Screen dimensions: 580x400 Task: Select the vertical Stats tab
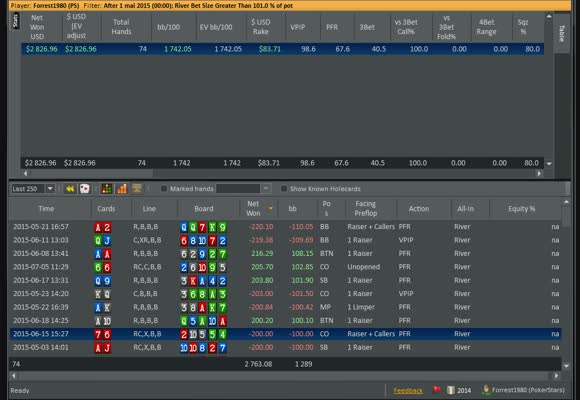click(x=16, y=21)
